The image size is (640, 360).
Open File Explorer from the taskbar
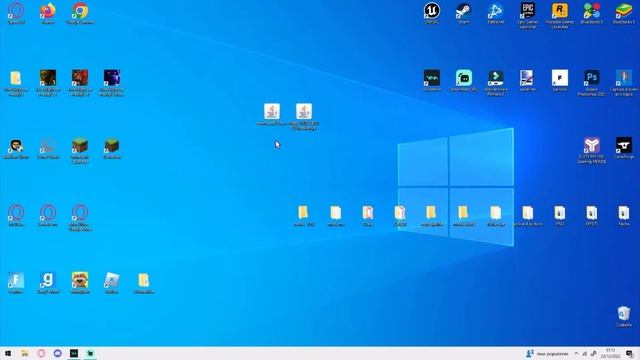(x=24, y=353)
